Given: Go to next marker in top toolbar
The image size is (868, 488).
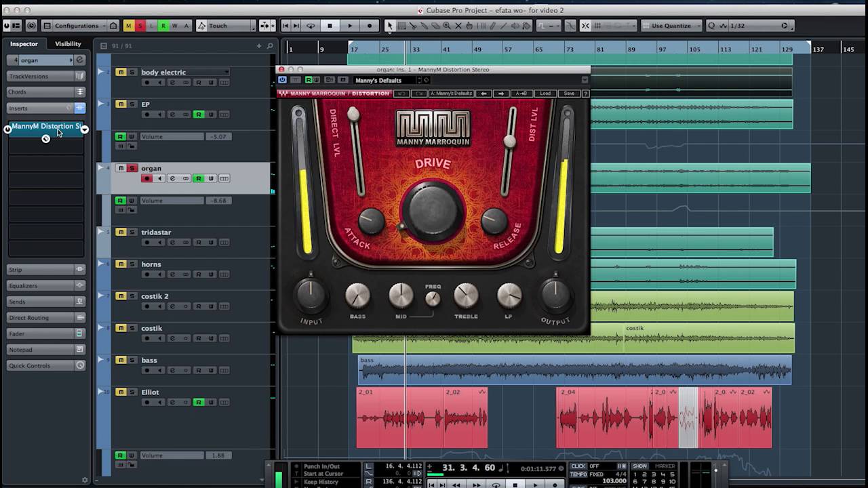Looking at the screenshot, I should pyautogui.click(x=297, y=26).
